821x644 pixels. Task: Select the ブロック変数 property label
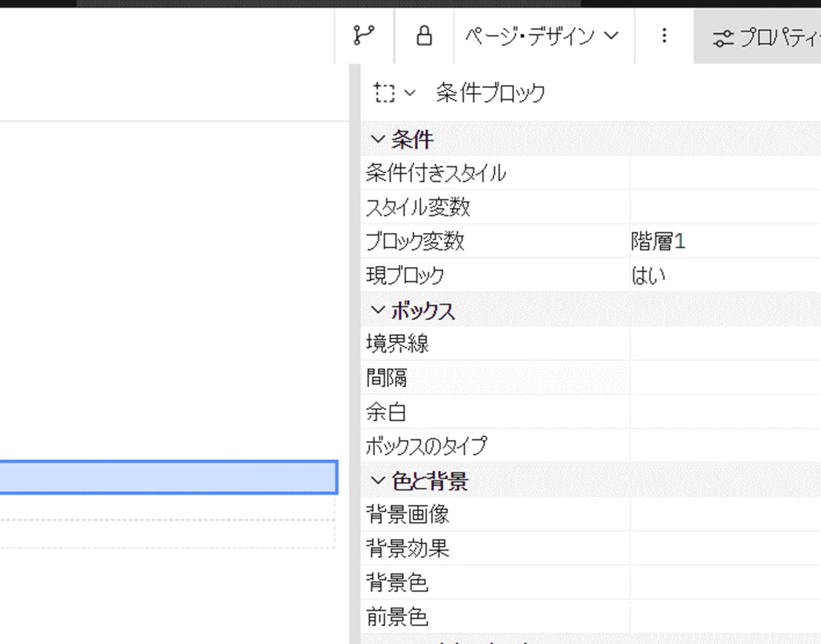click(415, 241)
